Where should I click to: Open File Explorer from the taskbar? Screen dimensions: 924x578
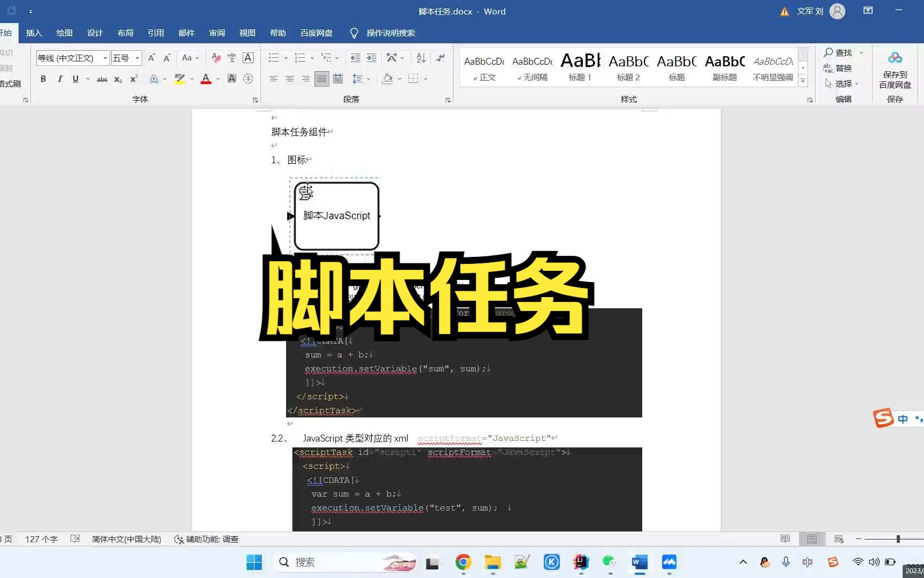492,562
